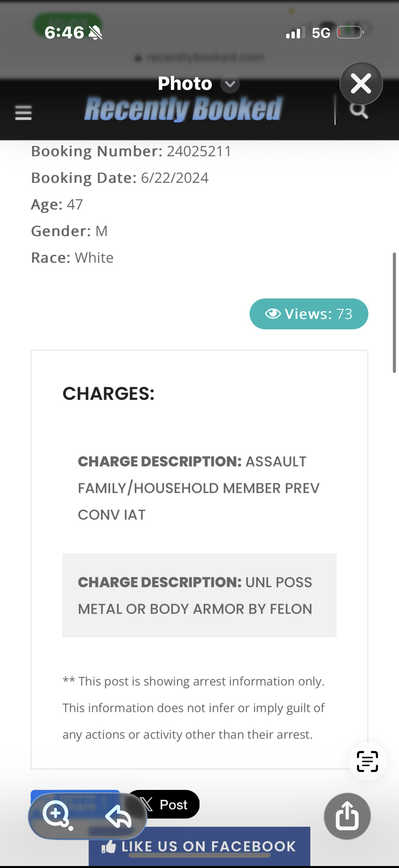Click the page scrollbar thumb
The width and height of the screenshot is (399, 868).
(394, 313)
